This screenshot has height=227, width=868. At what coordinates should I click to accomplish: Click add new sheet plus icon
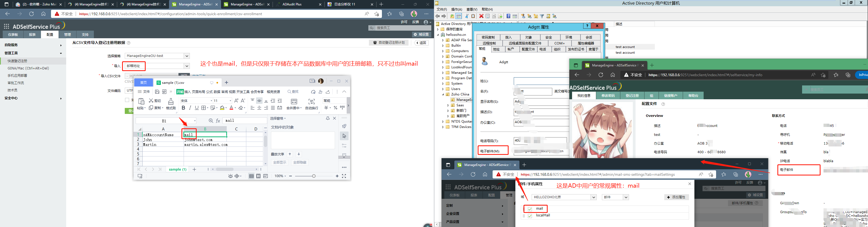(x=194, y=170)
